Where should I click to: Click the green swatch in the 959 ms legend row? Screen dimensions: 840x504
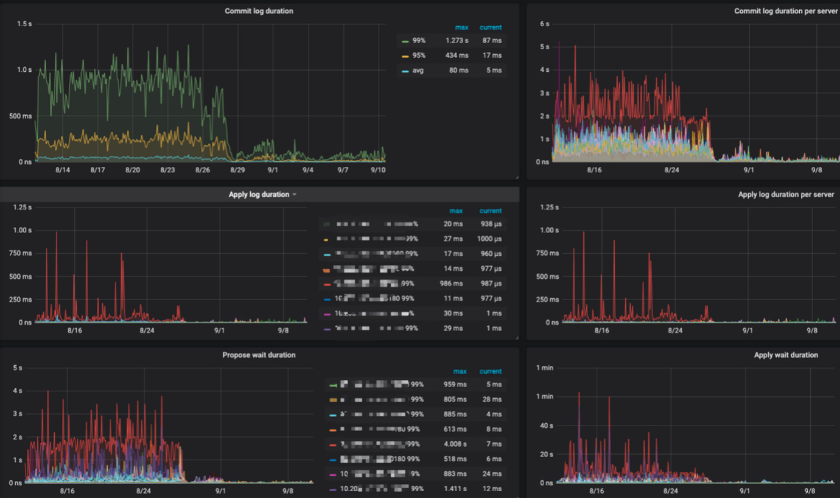click(332, 385)
